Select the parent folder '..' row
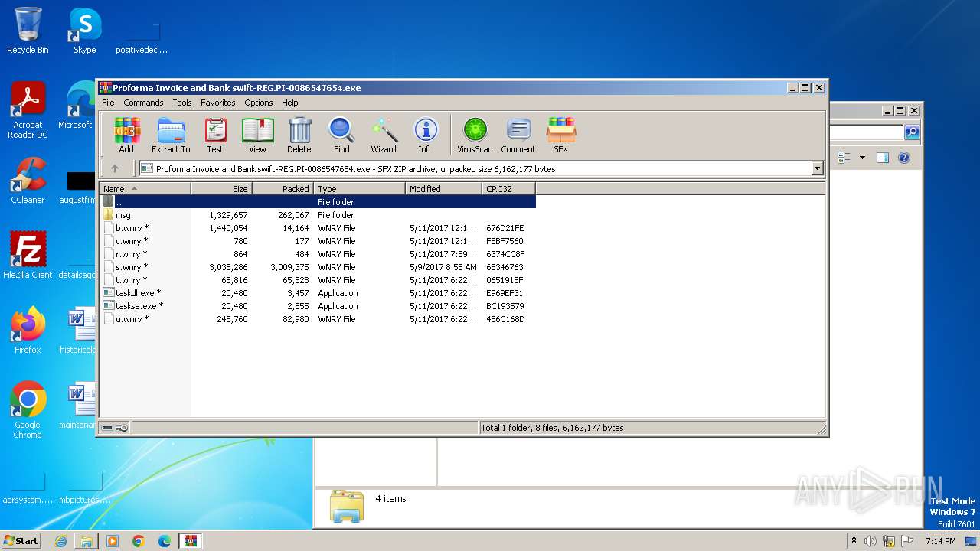The width and height of the screenshot is (980, 551). click(x=318, y=202)
